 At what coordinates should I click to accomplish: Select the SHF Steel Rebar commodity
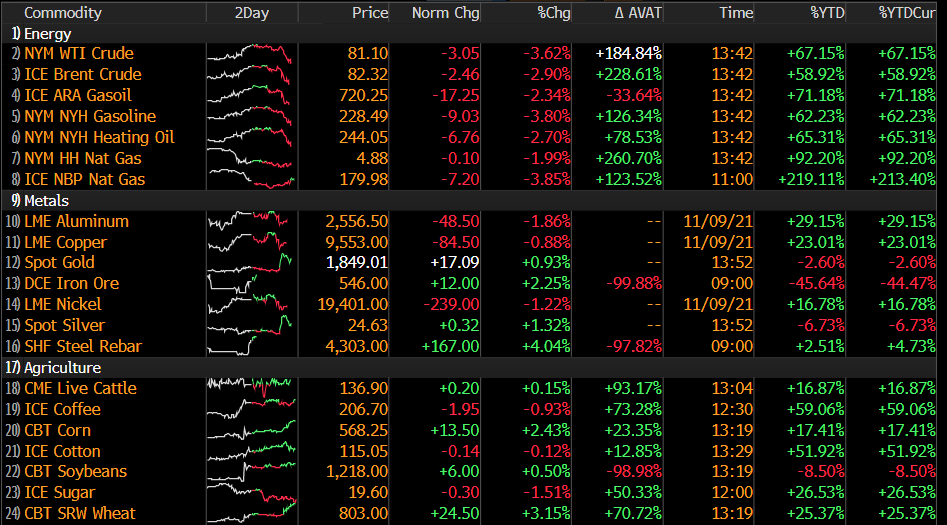pos(83,346)
